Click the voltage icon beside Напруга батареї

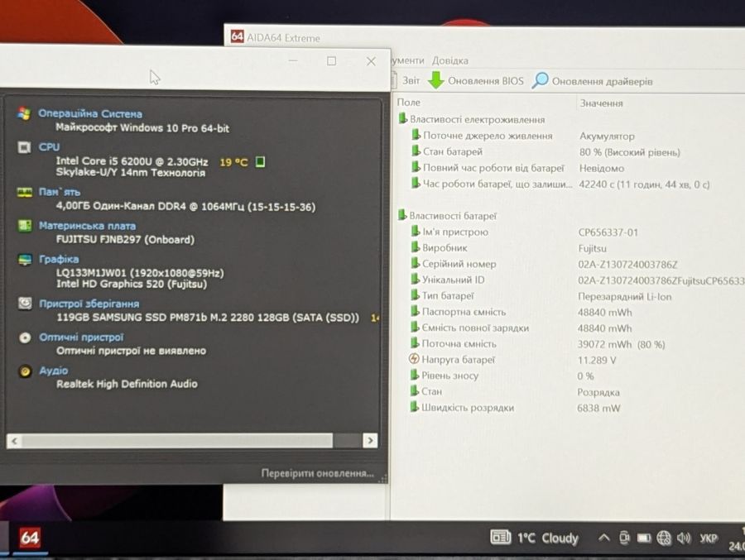click(414, 359)
